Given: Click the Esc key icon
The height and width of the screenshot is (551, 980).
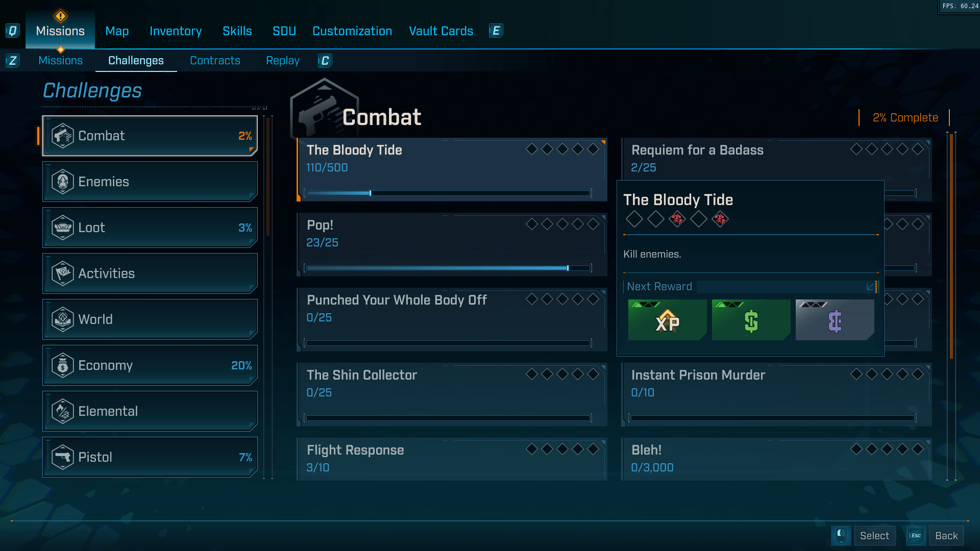Looking at the screenshot, I should (916, 536).
